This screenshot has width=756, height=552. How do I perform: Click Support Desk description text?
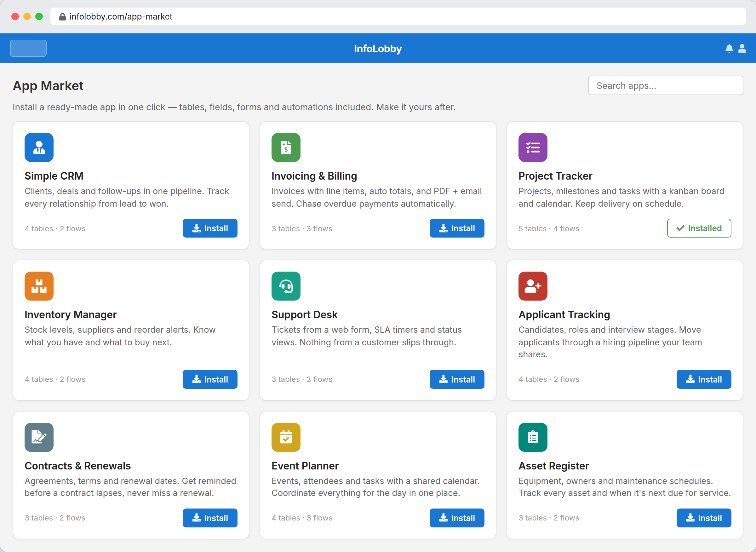[x=366, y=336]
